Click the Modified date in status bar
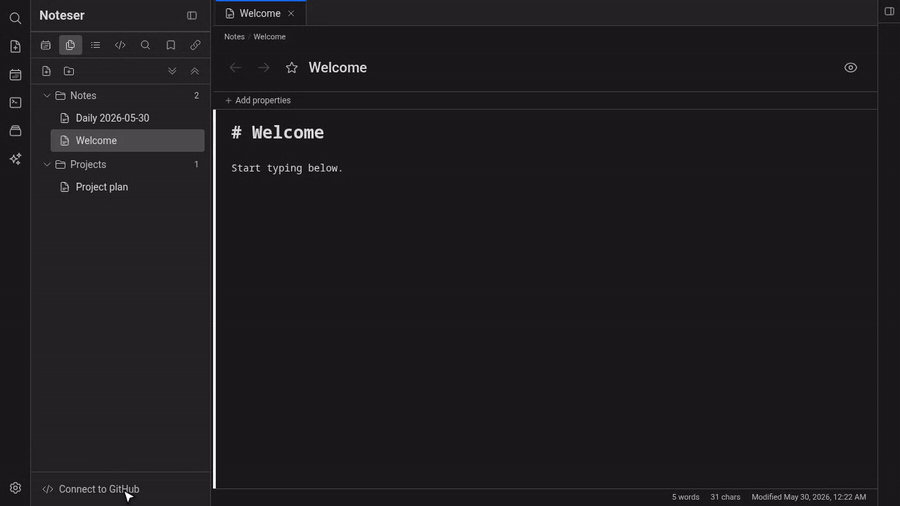The height and width of the screenshot is (506, 900). [x=809, y=497]
